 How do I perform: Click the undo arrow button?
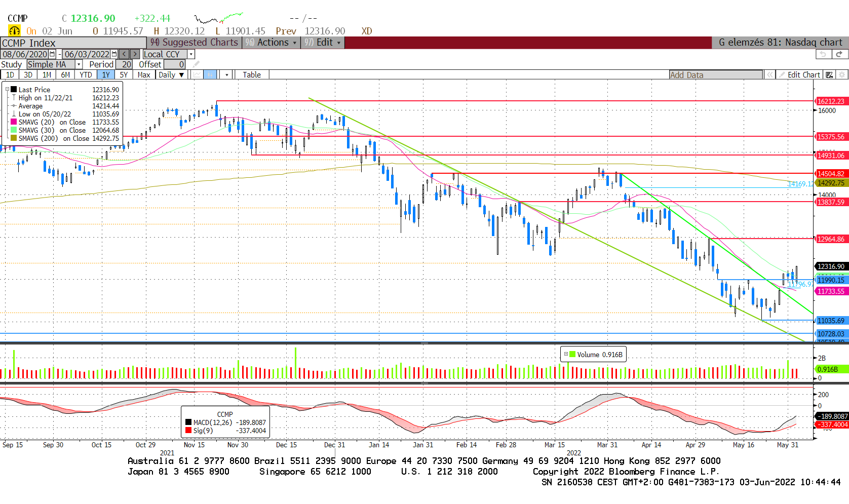pos(824,54)
